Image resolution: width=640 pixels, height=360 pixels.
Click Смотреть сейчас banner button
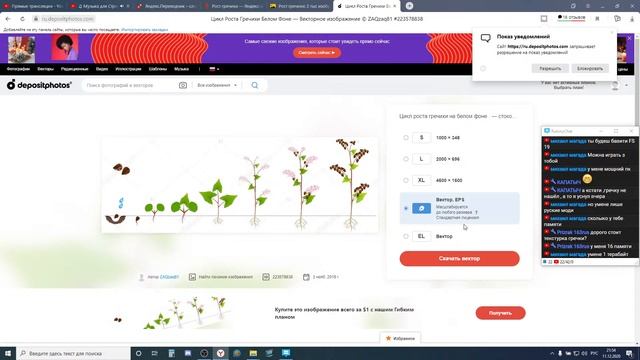[317, 53]
